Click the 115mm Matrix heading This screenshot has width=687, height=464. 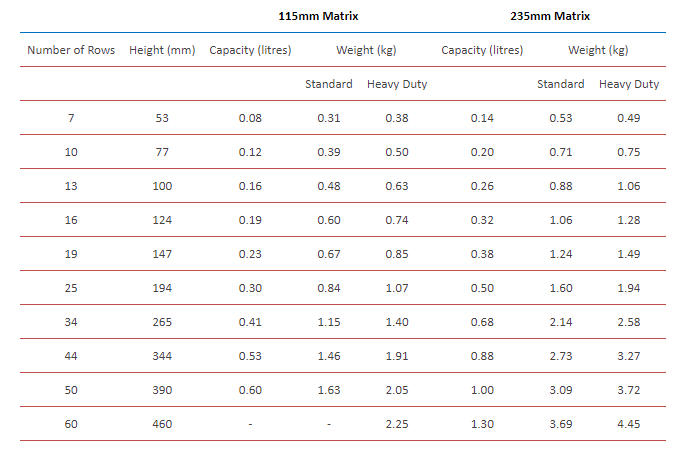(x=318, y=16)
